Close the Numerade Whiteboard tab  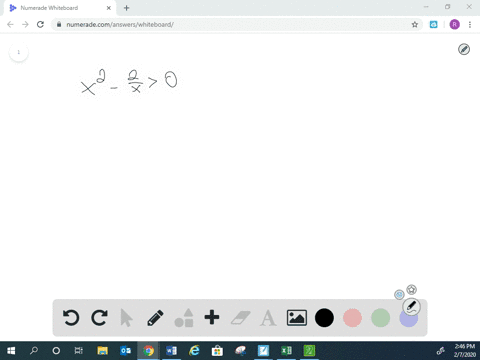click(x=109, y=8)
